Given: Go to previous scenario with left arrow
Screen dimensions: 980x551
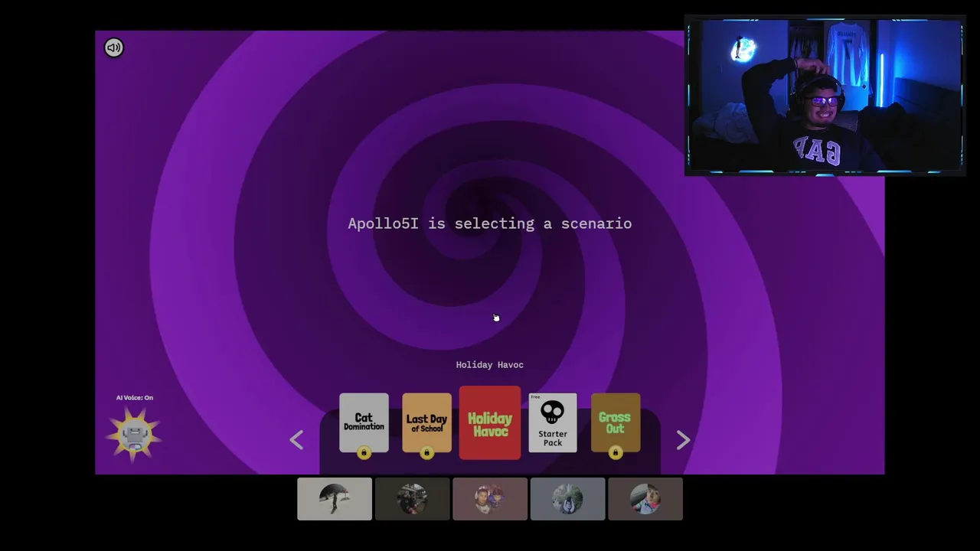Looking at the screenshot, I should tap(297, 439).
